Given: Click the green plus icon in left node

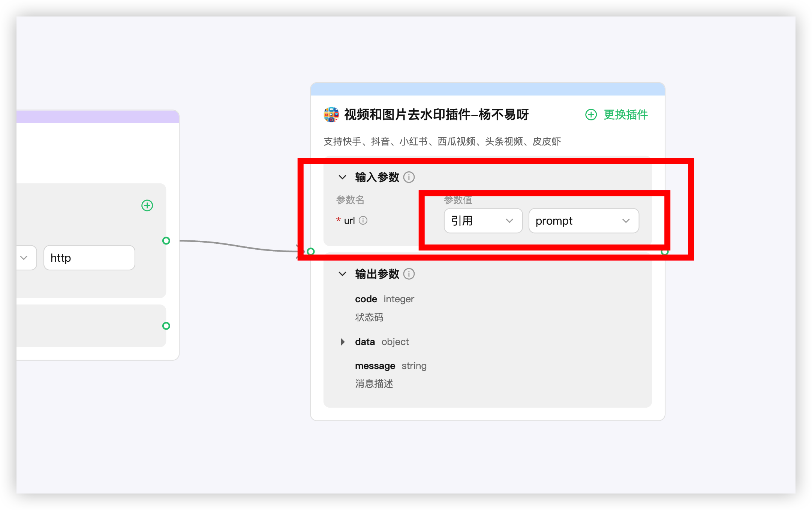Looking at the screenshot, I should click(147, 205).
